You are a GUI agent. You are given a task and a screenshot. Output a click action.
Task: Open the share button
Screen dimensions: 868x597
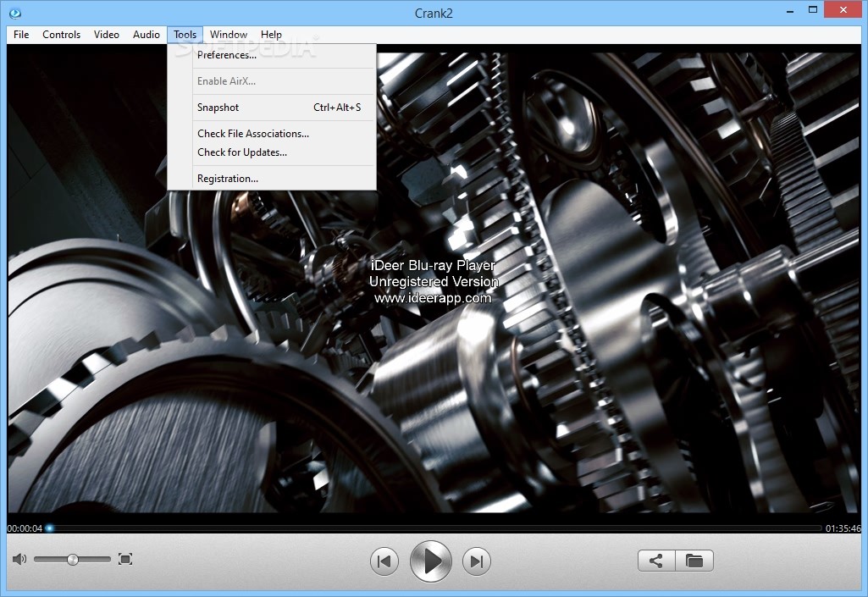656,561
